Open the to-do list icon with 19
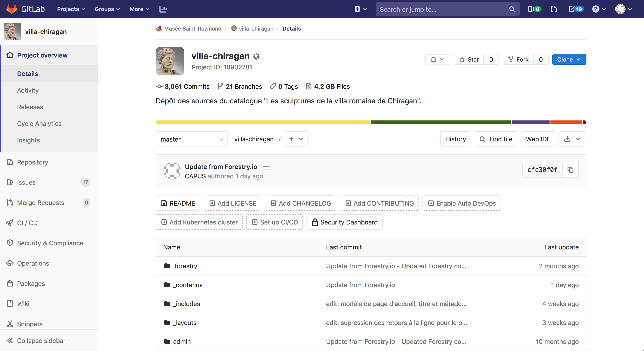 click(x=576, y=9)
